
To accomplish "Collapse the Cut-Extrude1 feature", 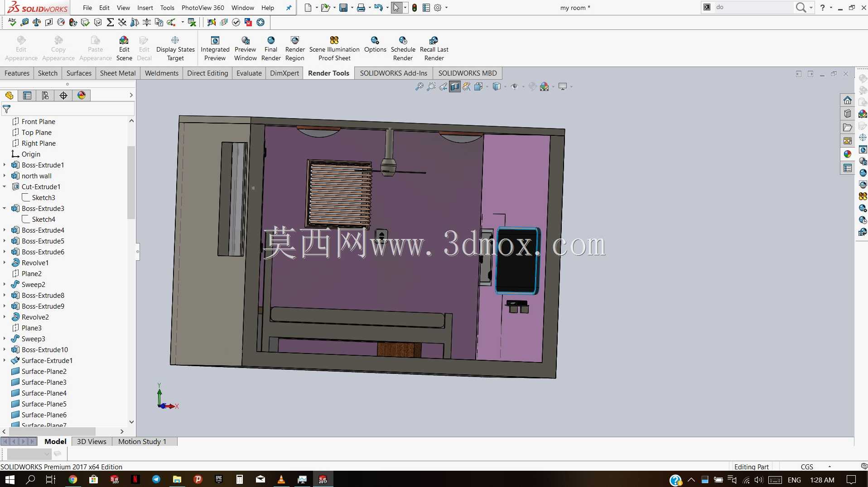I will tap(5, 187).
